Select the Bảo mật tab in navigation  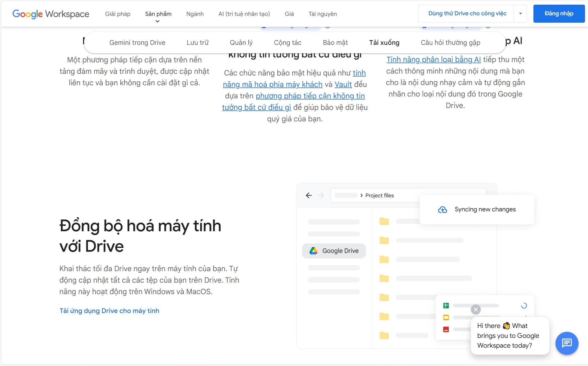point(335,42)
